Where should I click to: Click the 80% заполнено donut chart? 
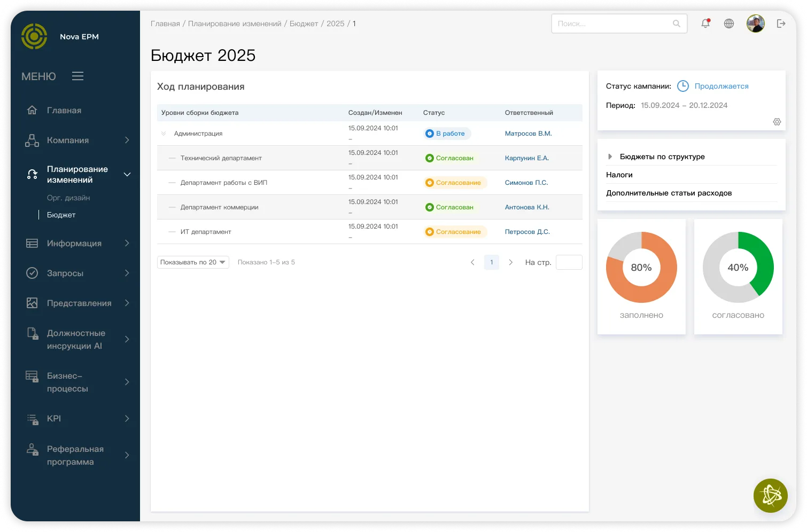click(x=641, y=268)
